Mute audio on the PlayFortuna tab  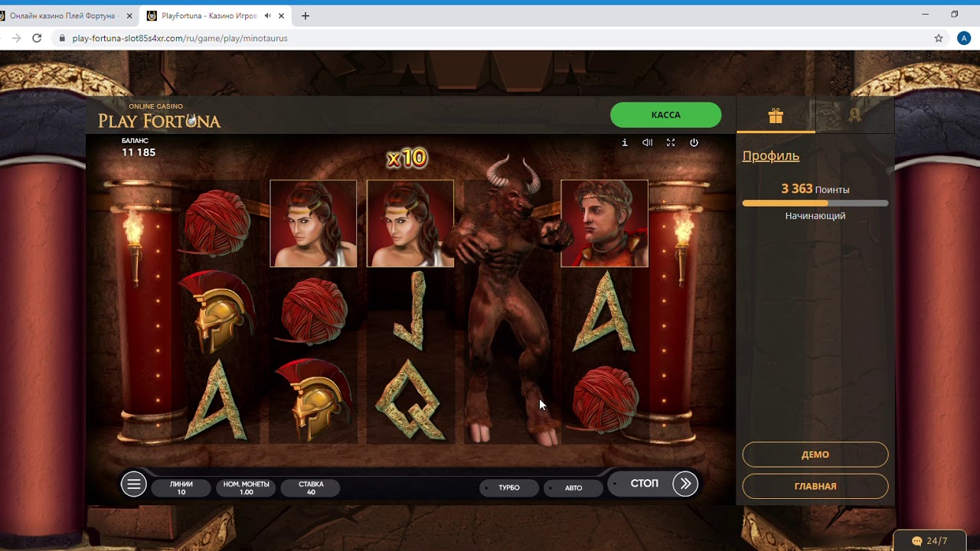point(267,15)
